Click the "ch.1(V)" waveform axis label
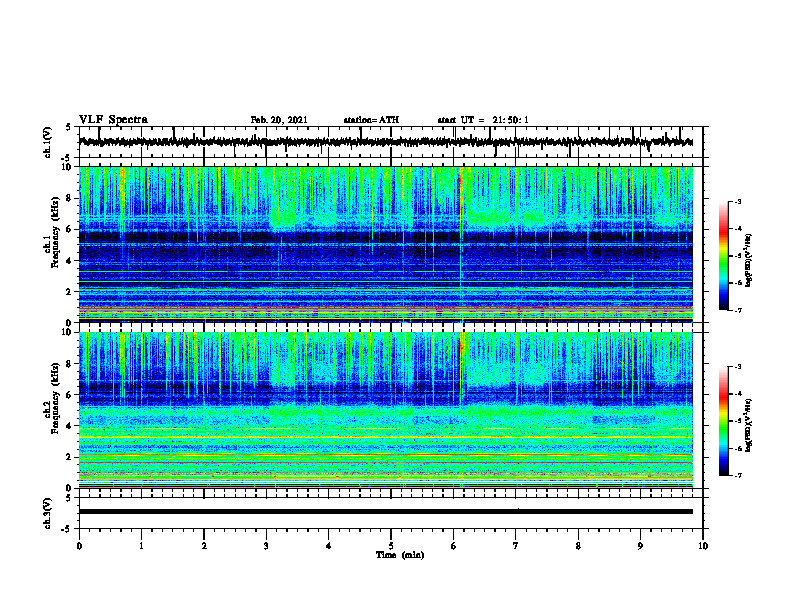792x612 pixels. [x=48, y=142]
